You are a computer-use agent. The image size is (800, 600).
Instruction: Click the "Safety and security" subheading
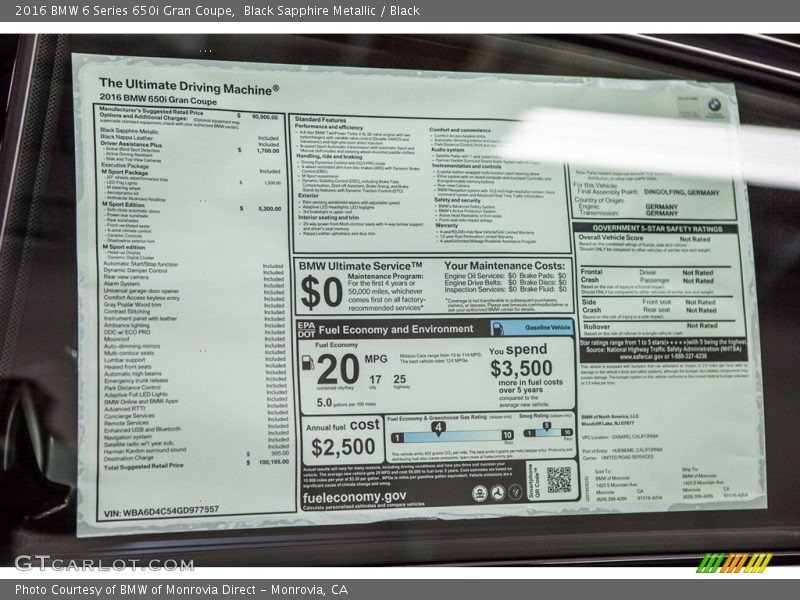[x=458, y=201]
